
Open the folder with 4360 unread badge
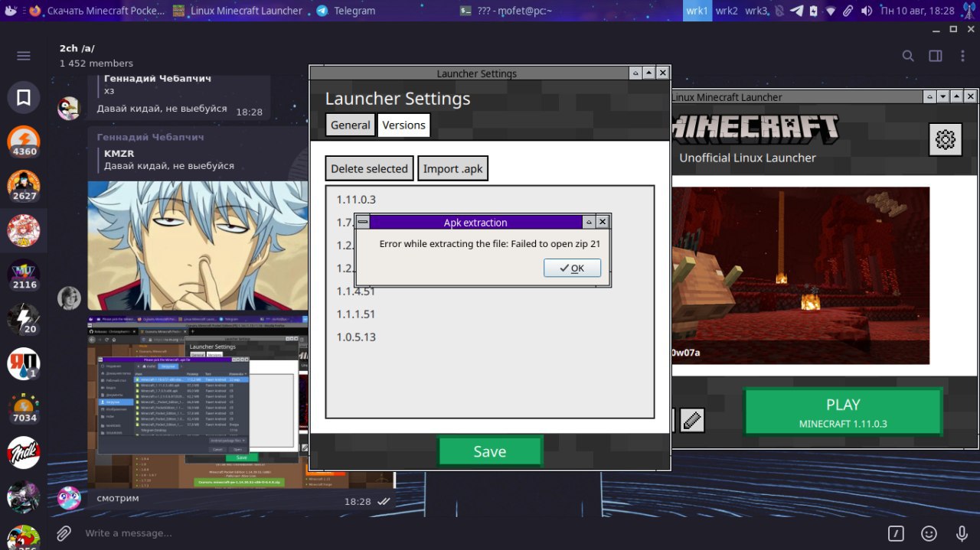tap(24, 142)
